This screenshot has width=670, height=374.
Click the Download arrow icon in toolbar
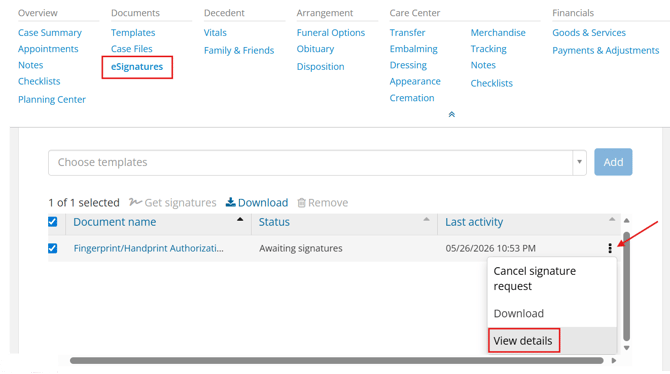click(231, 202)
